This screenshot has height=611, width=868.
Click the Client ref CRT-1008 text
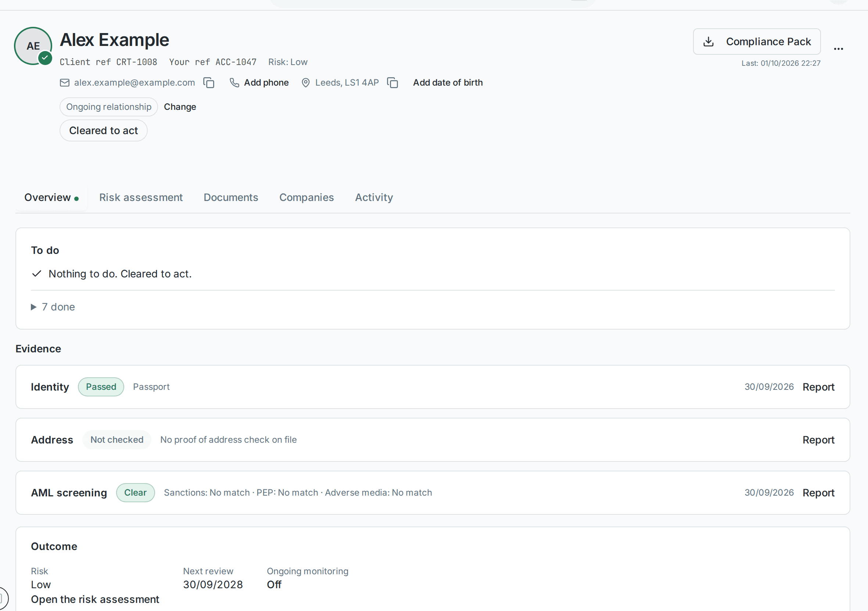tap(108, 62)
